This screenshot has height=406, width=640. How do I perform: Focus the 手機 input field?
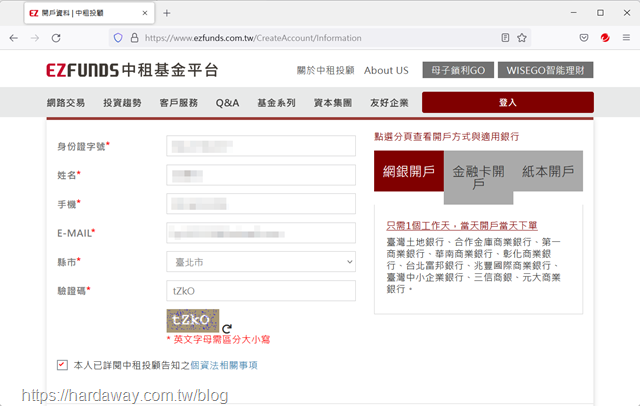(x=261, y=204)
